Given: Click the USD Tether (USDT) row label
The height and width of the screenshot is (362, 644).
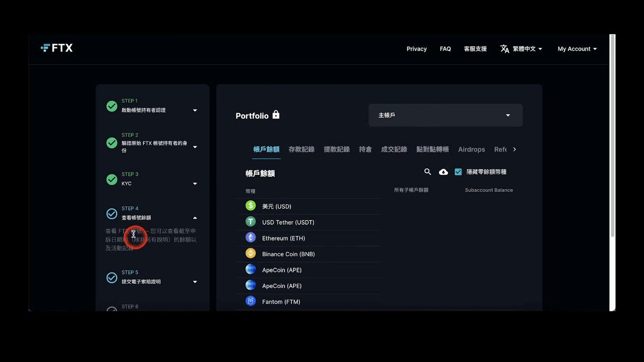Looking at the screenshot, I should pos(288,222).
